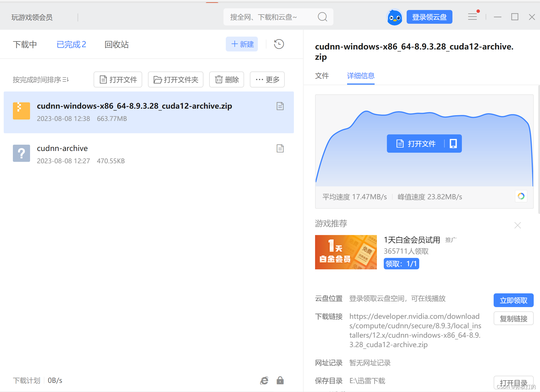Click the yellow zip file icon
This screenshot has width=540, height=392.
(21, 111)
